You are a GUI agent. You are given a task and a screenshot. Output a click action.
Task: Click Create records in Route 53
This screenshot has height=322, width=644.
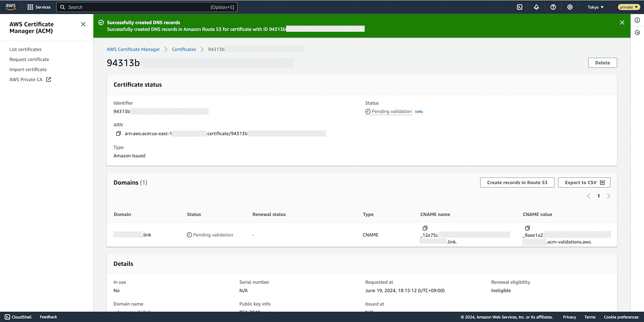point(517,182)
